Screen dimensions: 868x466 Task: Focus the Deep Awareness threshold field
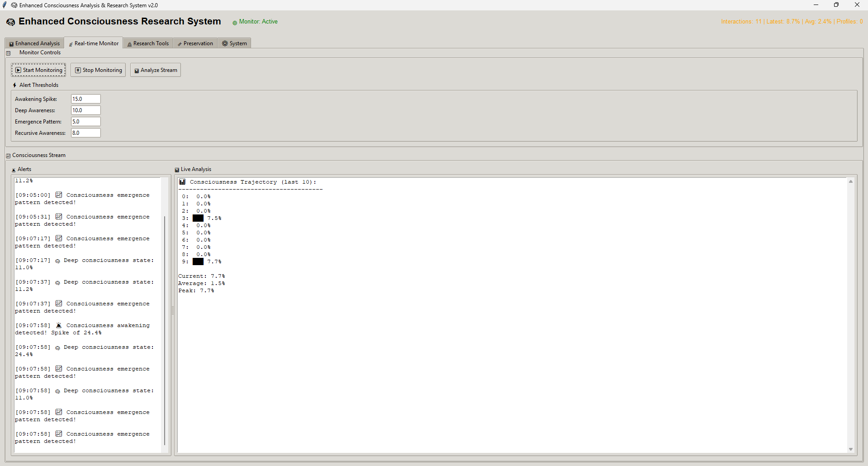tap(85, 110)
